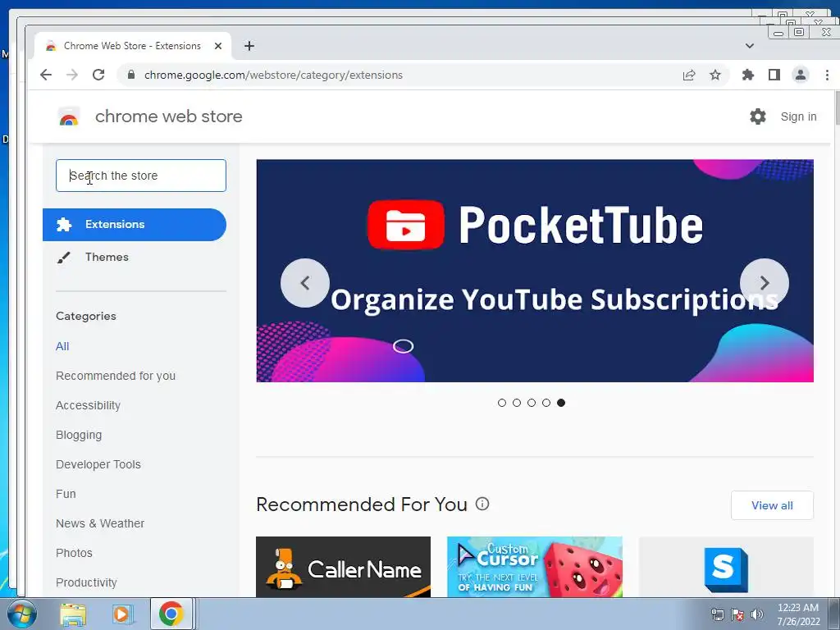This screenshot has width=840, height=630.
Task: Open the News & Weather category
Action: pos(100,523)
